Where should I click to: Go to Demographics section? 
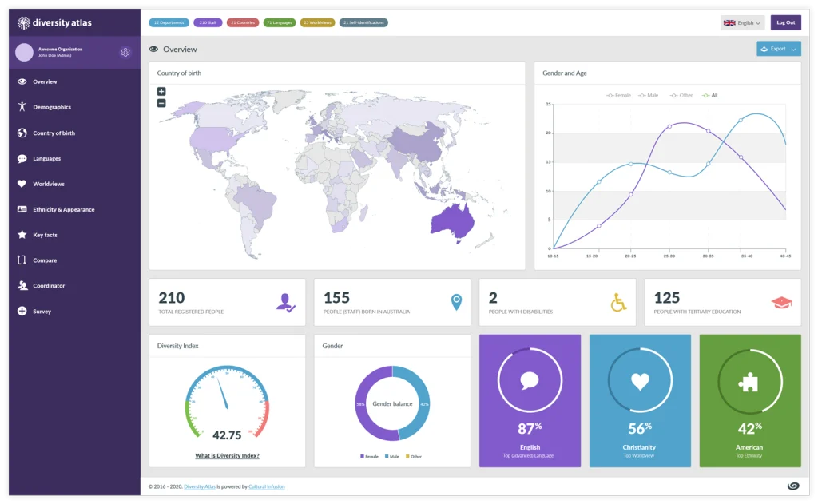coord(52,107)
